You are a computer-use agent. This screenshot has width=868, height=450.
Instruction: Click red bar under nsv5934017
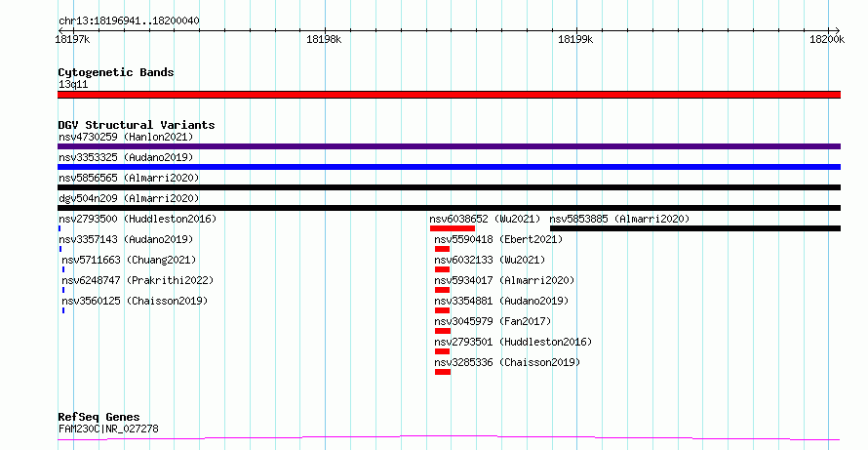tap(443, 290)
